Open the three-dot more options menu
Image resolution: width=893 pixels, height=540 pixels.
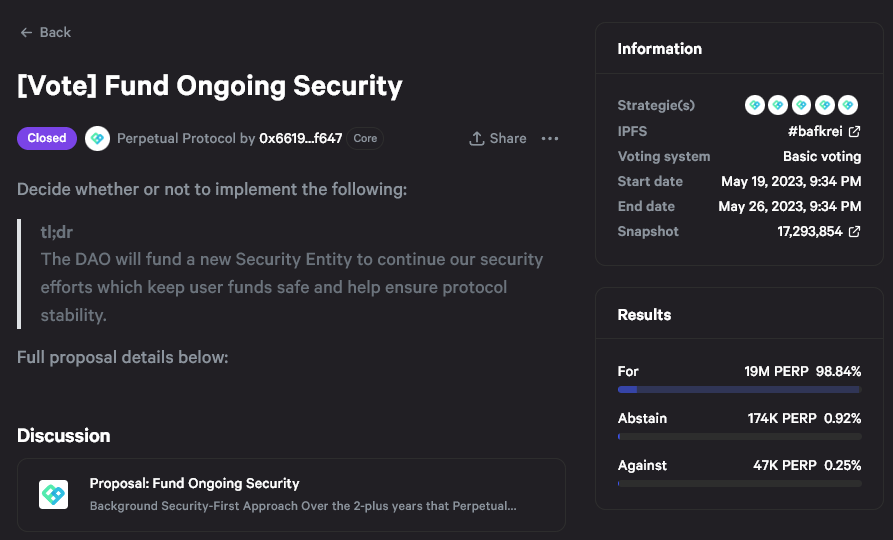549,138
